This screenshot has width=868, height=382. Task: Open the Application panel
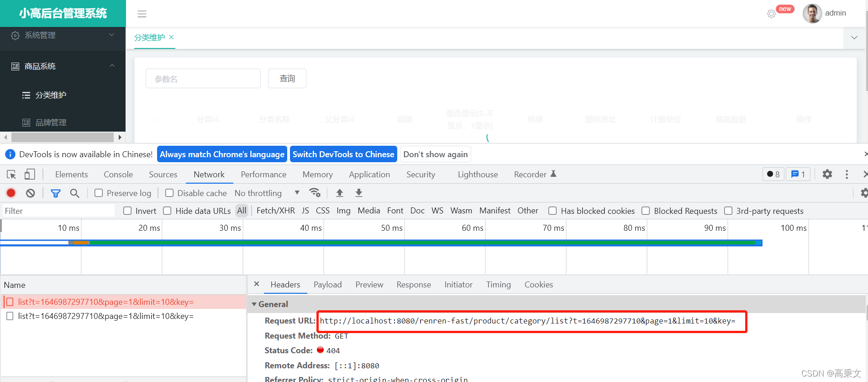click(369, 174)
